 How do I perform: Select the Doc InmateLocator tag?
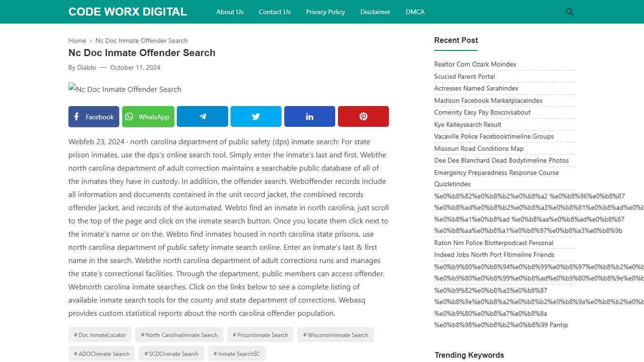pyautogui.click(x=99, y=335)
